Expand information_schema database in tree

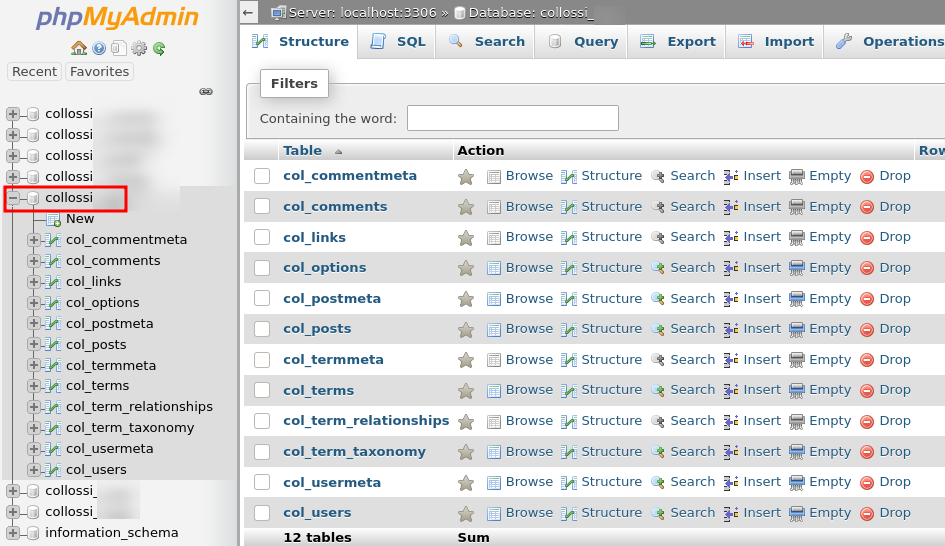point(13,533)
